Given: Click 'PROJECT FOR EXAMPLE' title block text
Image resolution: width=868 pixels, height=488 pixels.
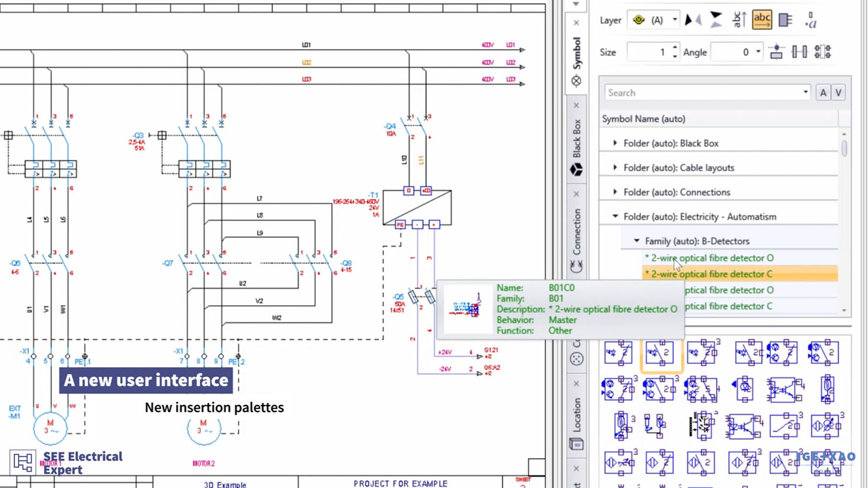Looking at the screenshot, I should coord(400,483).
